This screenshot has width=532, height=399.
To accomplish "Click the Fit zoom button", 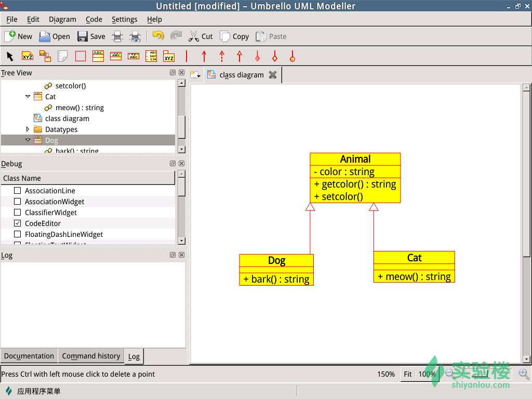I will click(x=407, y=374).
